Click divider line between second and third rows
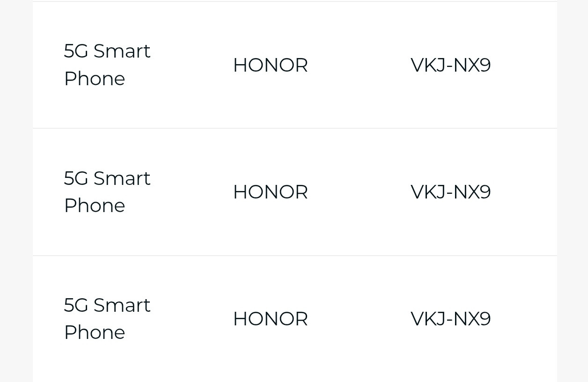The image size is (588, 382). 295,256
